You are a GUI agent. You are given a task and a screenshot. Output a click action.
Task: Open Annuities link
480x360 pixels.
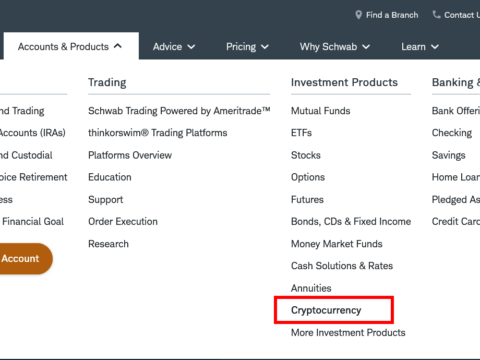311,288
